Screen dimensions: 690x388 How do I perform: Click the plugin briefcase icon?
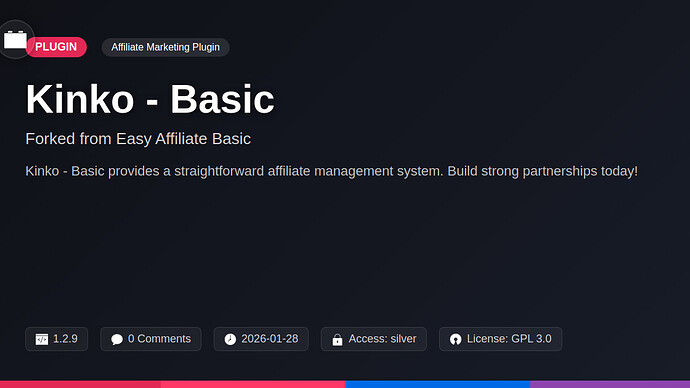coord(15,40)
